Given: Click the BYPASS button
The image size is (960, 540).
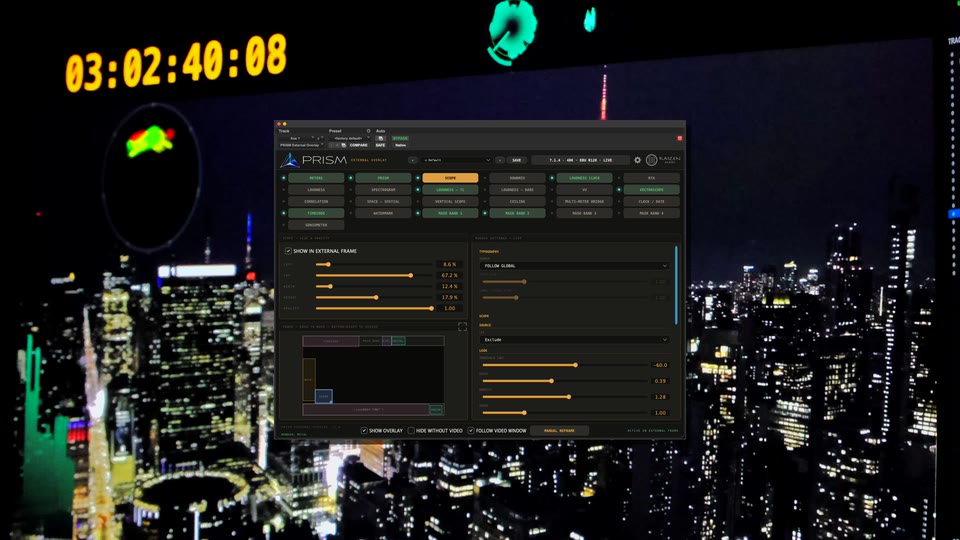Looking at the screenshot, I should pyautogui.click(x=400, y=138).
